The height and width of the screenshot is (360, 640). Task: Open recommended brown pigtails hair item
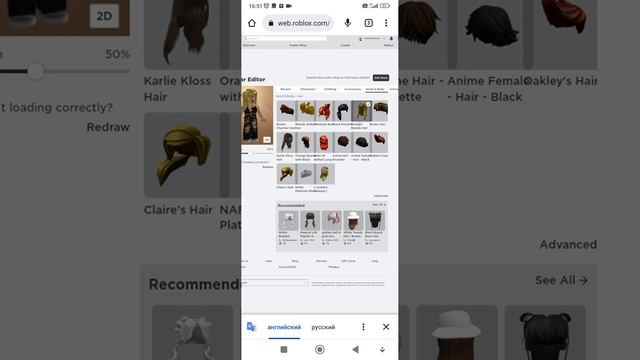point(310,221)
